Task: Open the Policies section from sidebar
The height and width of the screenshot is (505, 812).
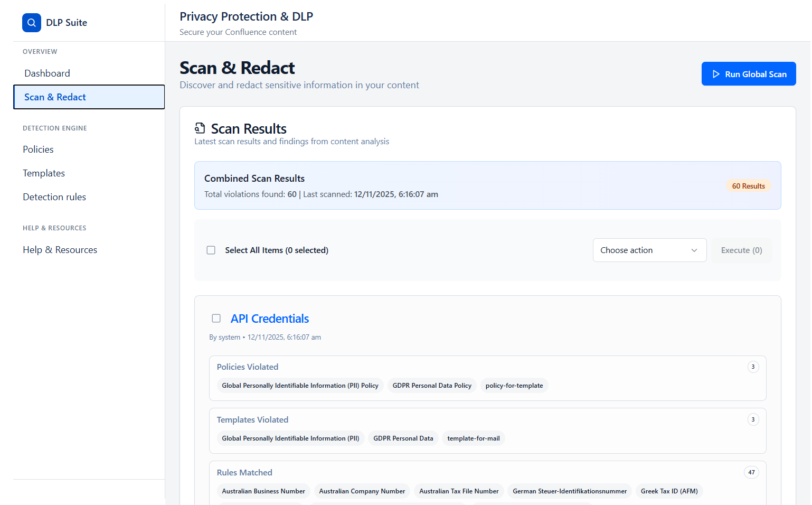Action: click(37, 149)
